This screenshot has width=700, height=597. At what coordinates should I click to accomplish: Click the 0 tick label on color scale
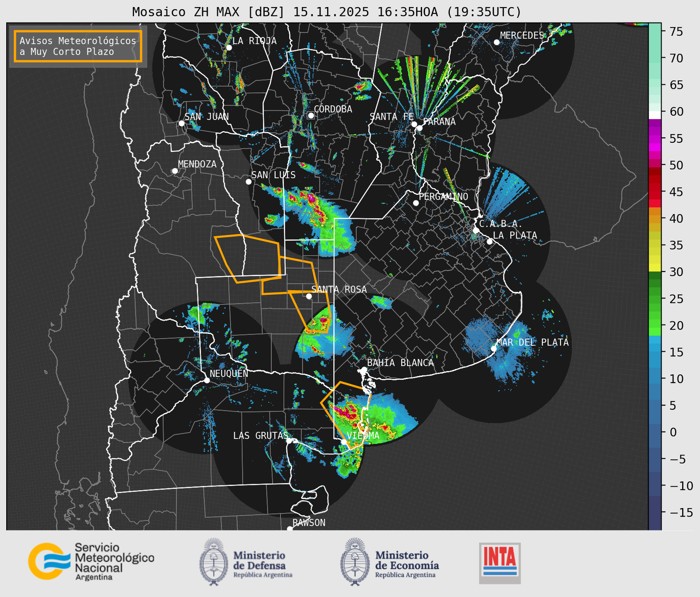click(673, 432)
